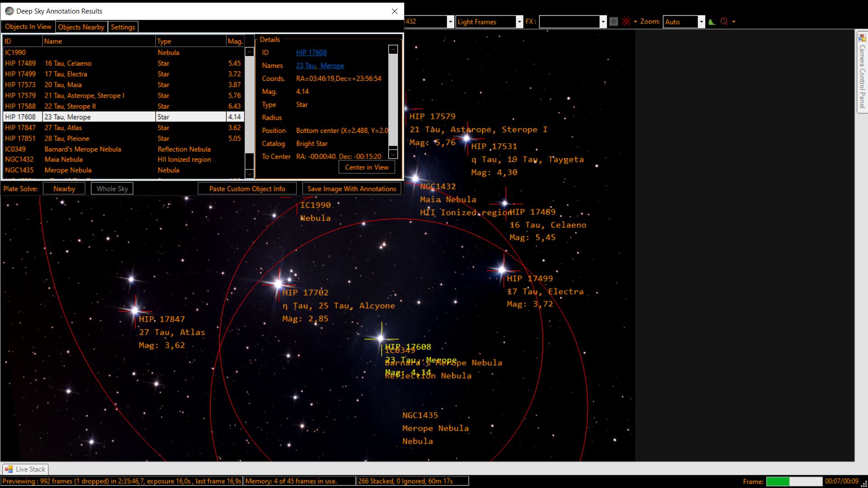Open the 23 Tau name link
Image resolution: width=868 pixels, height=488 pixels.
306,66
